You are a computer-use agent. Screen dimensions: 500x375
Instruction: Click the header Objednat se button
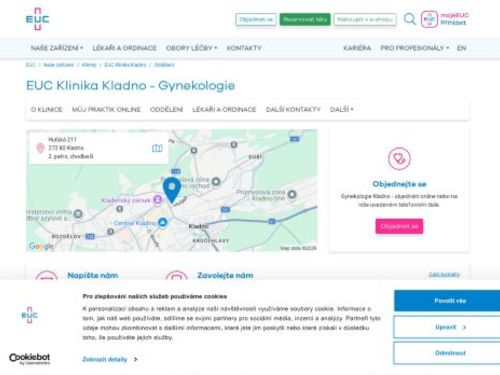[x=256, y=19]
